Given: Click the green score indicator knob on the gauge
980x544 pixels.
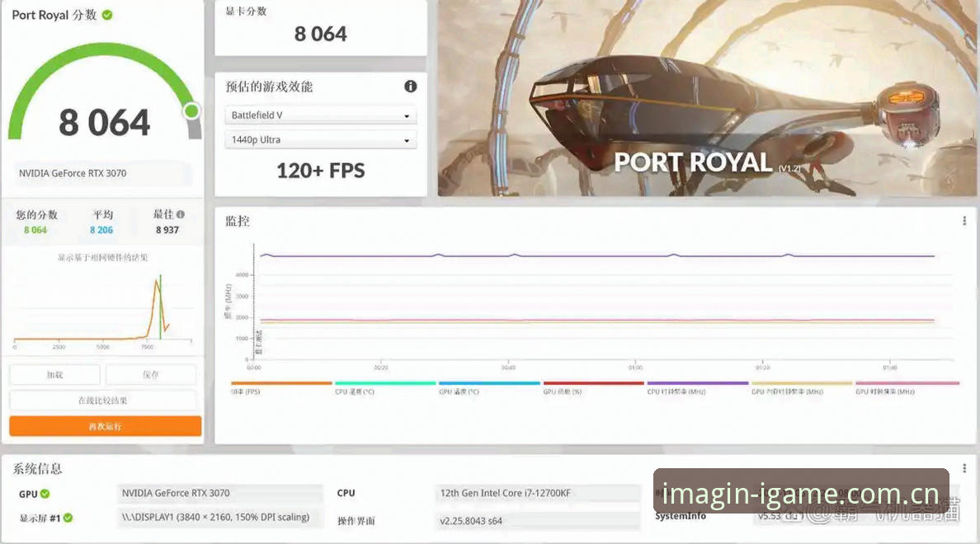Looking at the screenshot, I should tap(192, 111).
